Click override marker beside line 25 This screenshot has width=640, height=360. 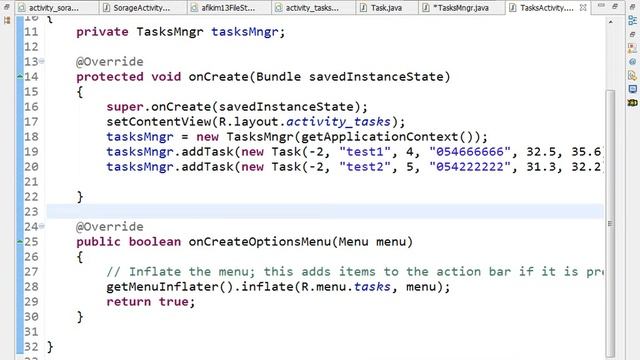(x=20, y=242)
